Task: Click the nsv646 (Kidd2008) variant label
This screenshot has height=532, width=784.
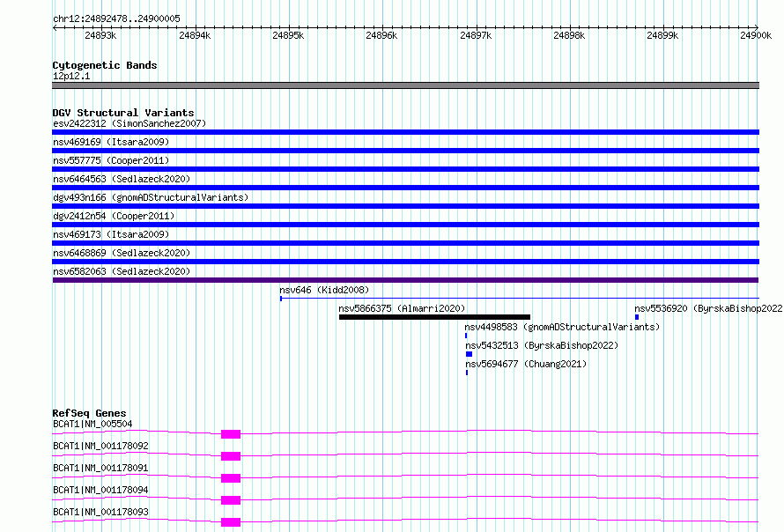Action: [324, 290]
